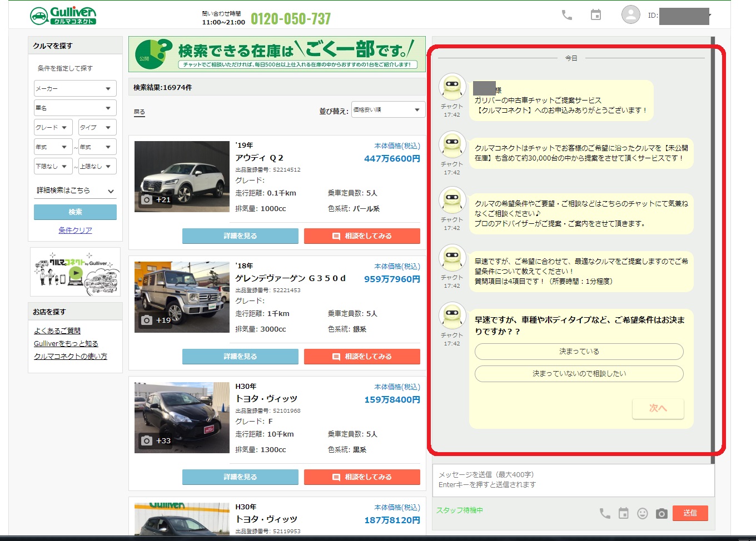Viewport: 756px width, 541px height.
Task: Open the second 年式 dropdown
Action: 97,147
